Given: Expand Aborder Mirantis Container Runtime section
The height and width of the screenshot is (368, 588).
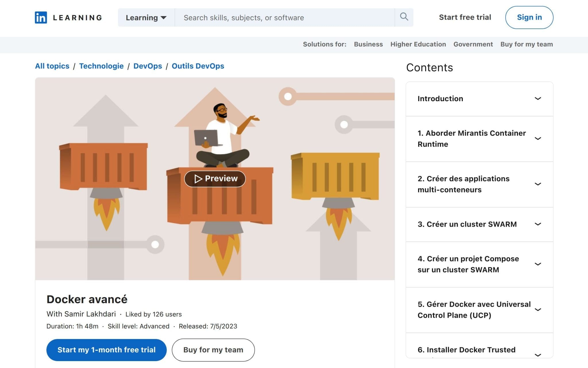Looking at the screenshot, I should (x=479, y=139).
